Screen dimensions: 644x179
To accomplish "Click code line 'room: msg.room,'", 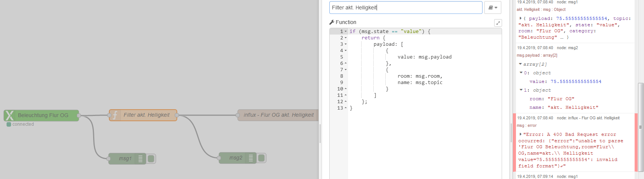I will (420, 76).
